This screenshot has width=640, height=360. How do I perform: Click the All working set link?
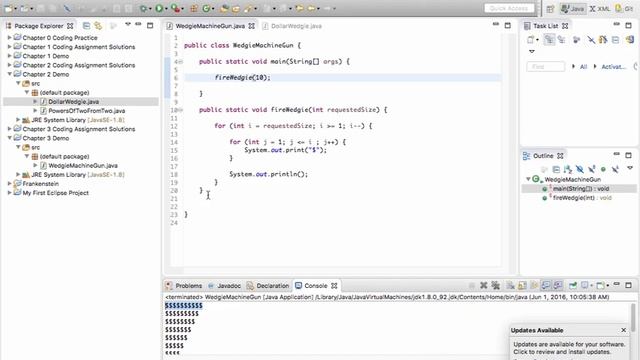pos(583,67)
